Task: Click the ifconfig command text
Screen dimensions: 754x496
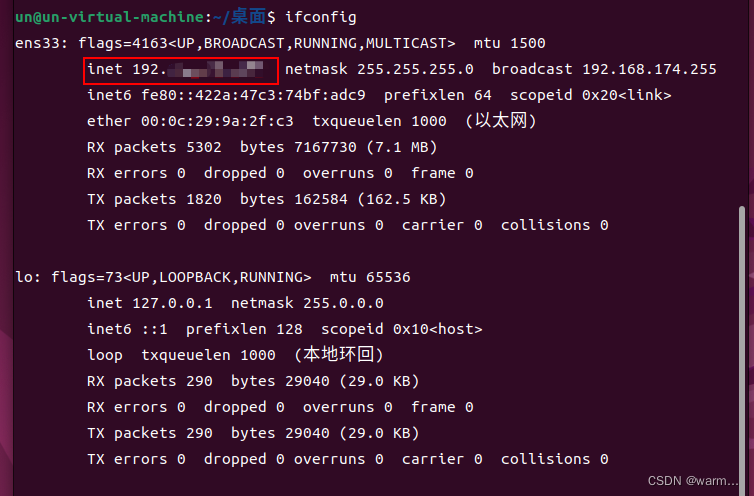Action: (x=321, y=17)
